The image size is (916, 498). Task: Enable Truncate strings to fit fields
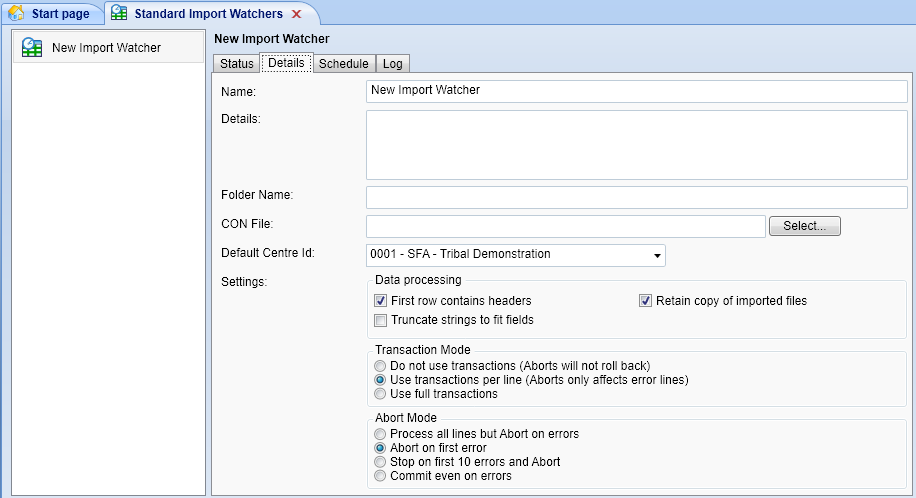(x=380, y=321)
